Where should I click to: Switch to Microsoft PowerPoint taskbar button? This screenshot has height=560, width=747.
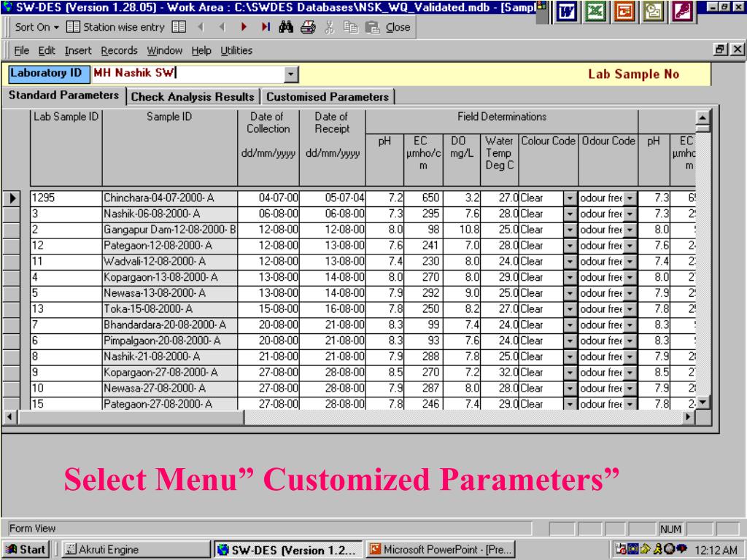tap(441, 550)
